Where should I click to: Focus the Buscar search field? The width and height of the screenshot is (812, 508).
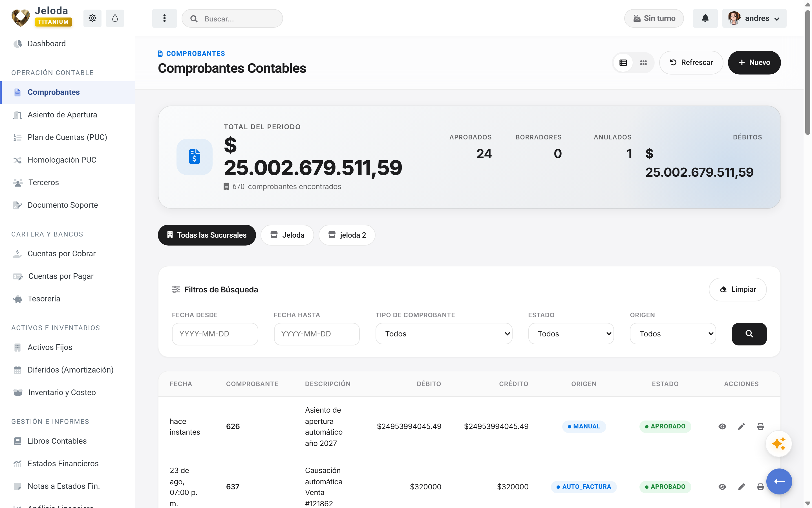point(232,18)
